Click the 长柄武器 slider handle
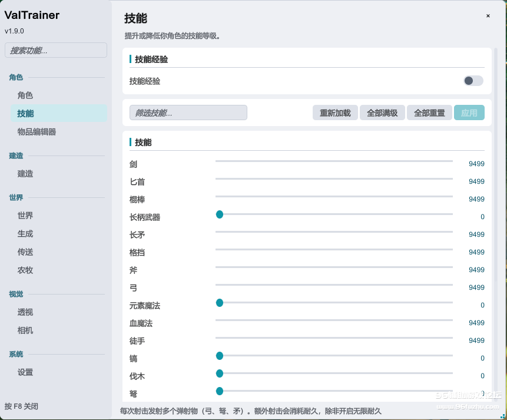Screen dimensions: 507x420 pos(220,214)
